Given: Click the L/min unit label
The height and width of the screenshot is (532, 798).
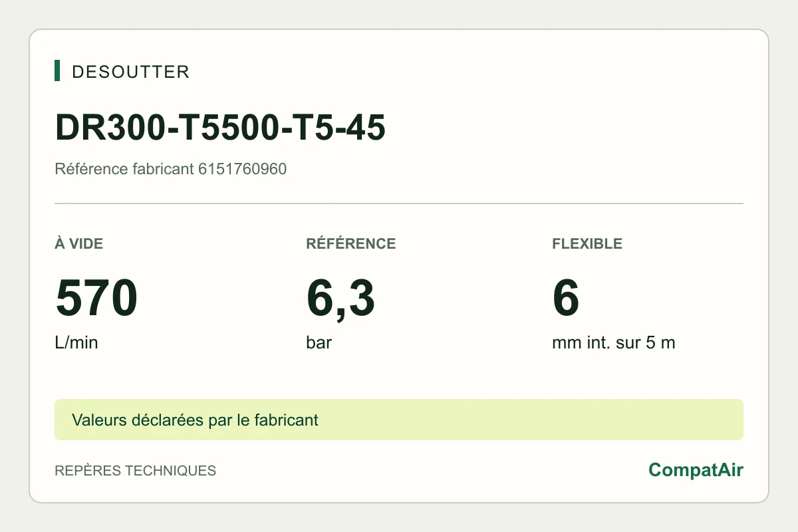Looking at the screenshot, I should (76, 343).
